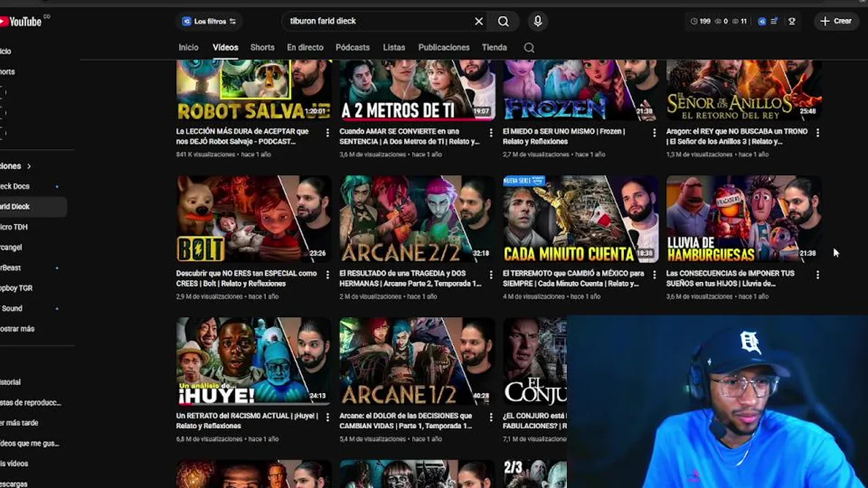This screenshot has width=868, height=488.
Task: Open options menu for Lluvia de Hamburguesas video
Action: [x=818, y=275]
